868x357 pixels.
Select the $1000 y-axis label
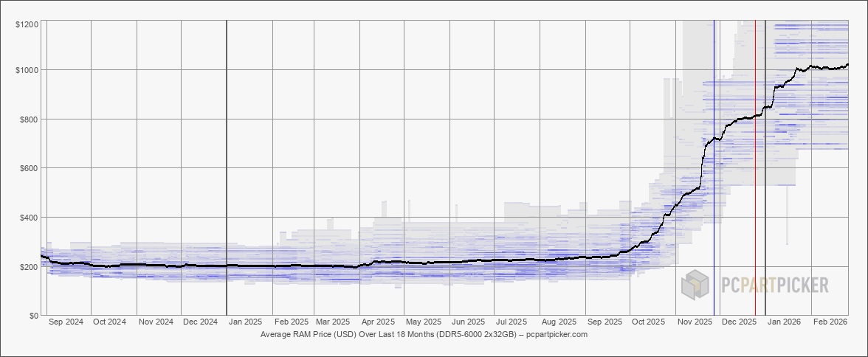[27, 70]
